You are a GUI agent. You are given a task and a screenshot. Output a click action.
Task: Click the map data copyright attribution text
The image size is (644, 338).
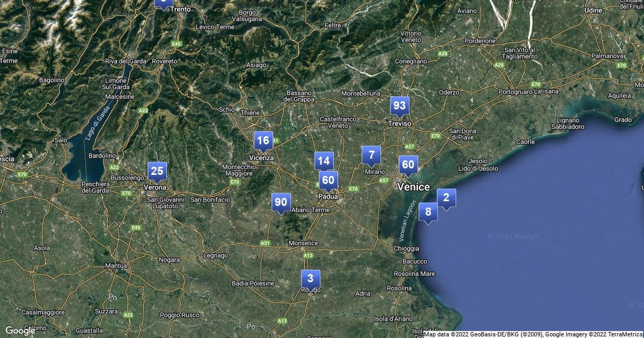click(x=533, y=334)
